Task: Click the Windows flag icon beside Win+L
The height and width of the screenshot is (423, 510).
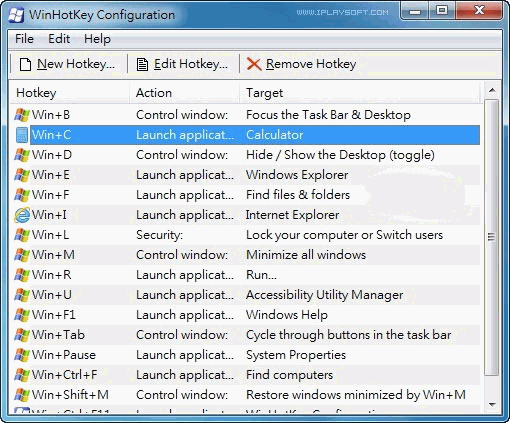Action: coord(22,235)
